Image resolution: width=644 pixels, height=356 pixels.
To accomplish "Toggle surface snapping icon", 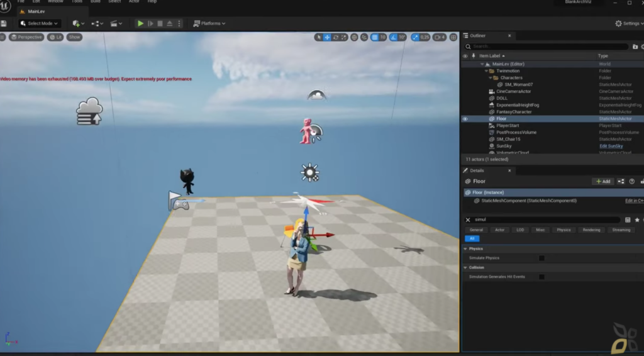I will (x=364, y=37).
